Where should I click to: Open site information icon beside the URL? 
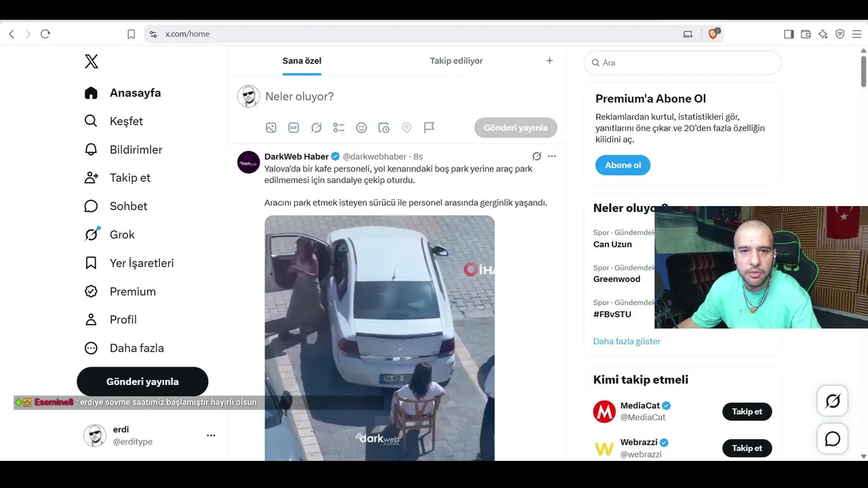(x=153, y=34)
